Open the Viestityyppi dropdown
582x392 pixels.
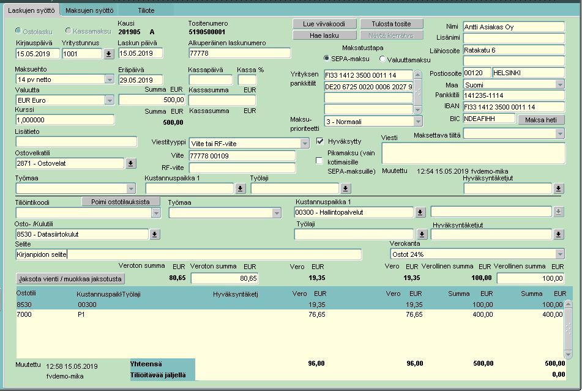point(304,143)
